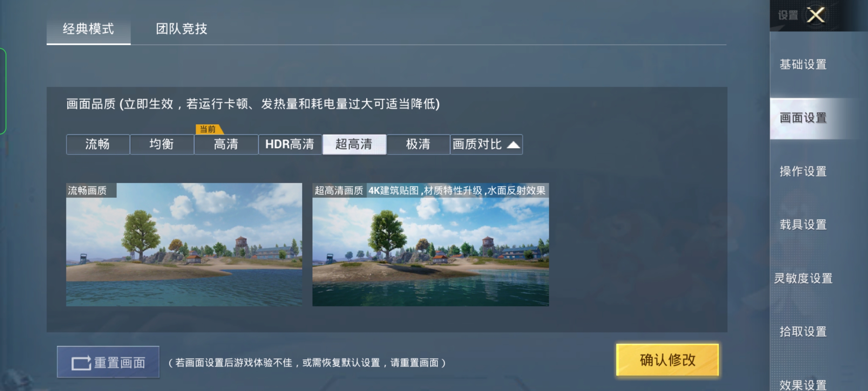Click the 流畅画质 preview thumbnail

[184, 245]
